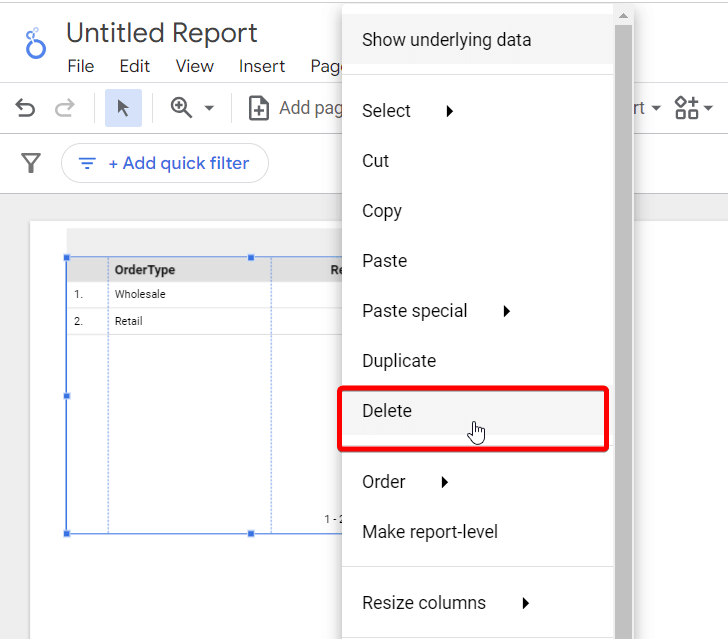
Task: Open the community visualizations and components icon
Action: click(687, 108)
